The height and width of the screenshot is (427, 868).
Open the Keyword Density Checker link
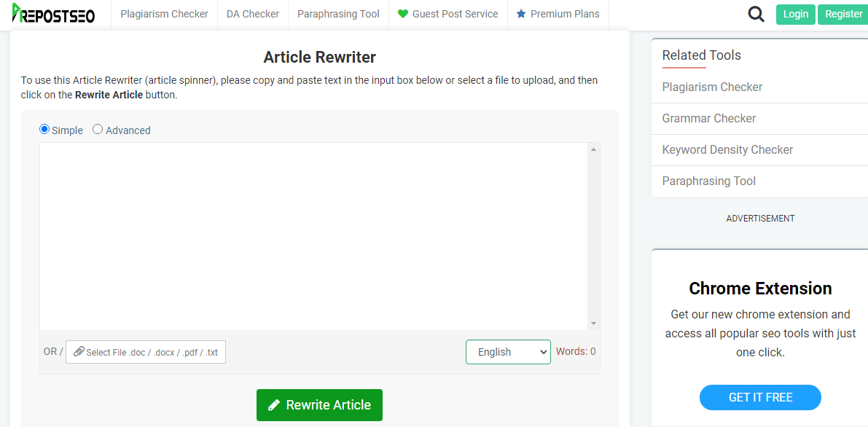tap(727, 149)
